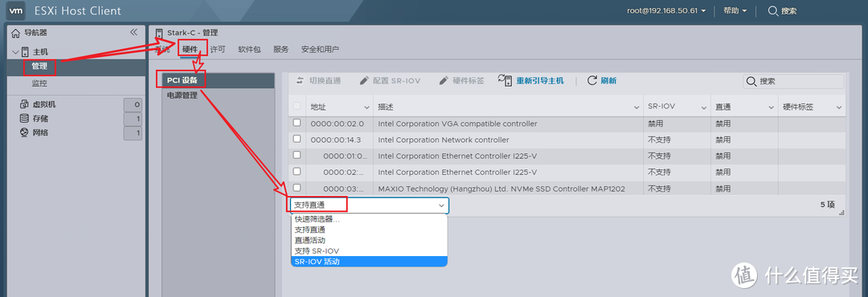This screenshot has height=297, width=868.
Task: Click the virtual machines icon beside 虚拟机
Action: 24,104
